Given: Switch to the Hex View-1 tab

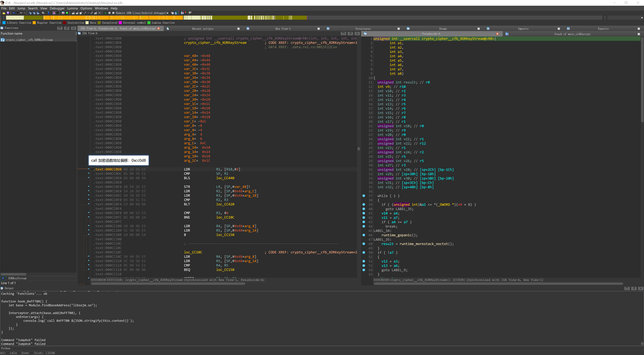Looking at the screenshot, I should (x=283, y=29).
